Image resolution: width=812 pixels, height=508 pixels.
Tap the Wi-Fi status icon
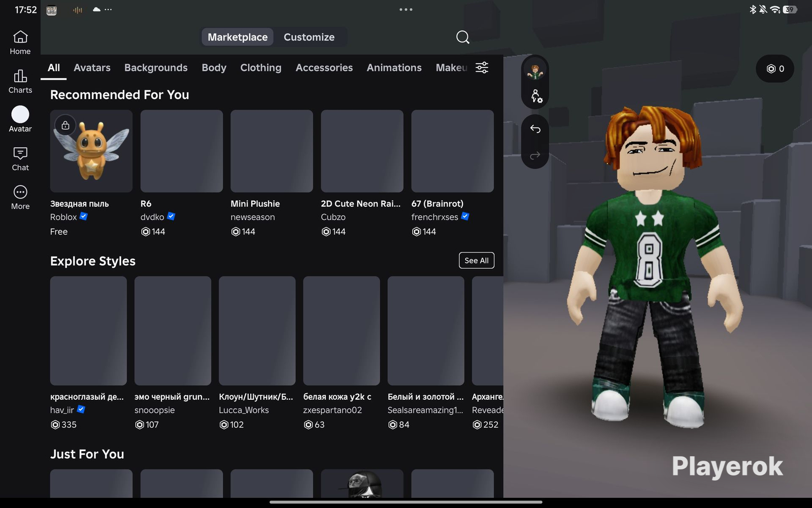click(x=775, y=10)
